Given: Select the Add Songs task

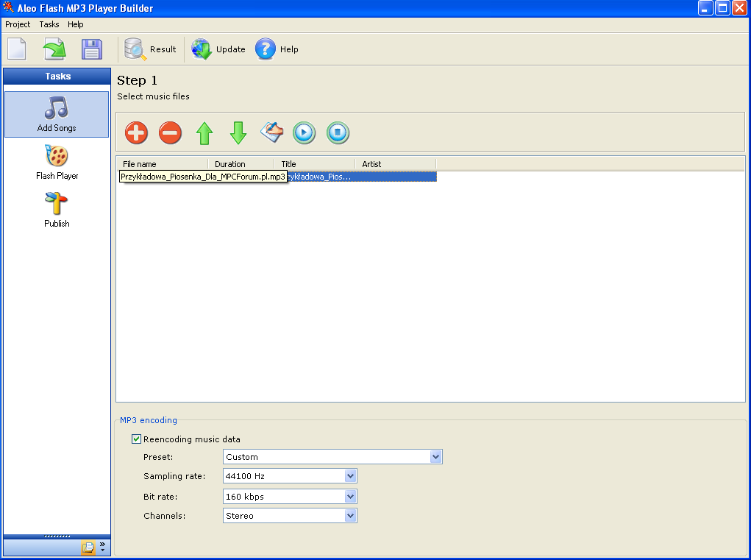Looking at the screenshot, I should (x=57, y=115).
